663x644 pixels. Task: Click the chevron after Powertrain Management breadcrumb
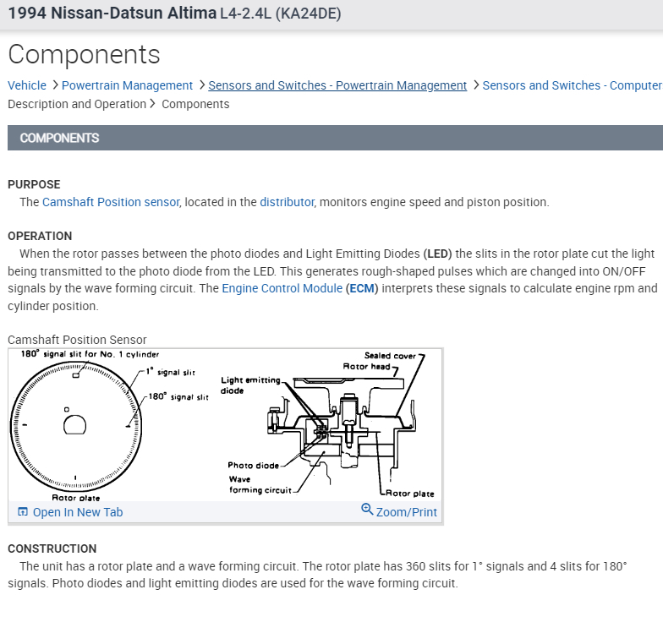[x=201, y=85]
